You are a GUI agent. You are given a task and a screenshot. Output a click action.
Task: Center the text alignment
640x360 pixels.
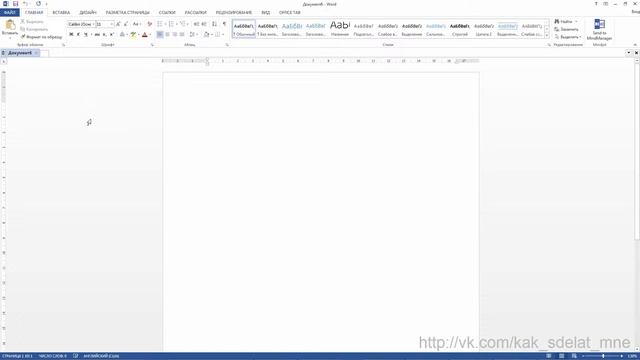(167, 34)
